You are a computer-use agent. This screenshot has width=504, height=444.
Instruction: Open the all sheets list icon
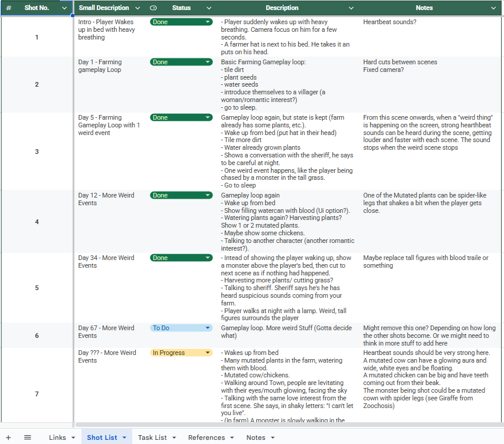click(x=27, y=437)
